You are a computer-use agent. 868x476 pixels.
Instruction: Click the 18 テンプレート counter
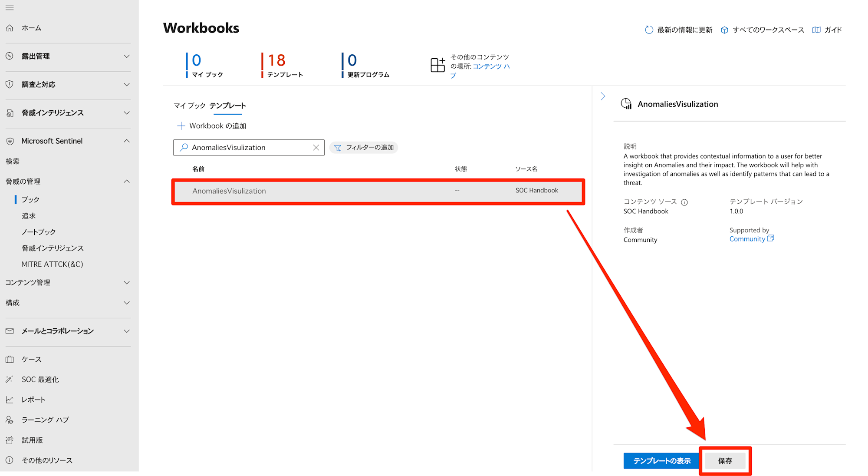[x=282, y=65]
